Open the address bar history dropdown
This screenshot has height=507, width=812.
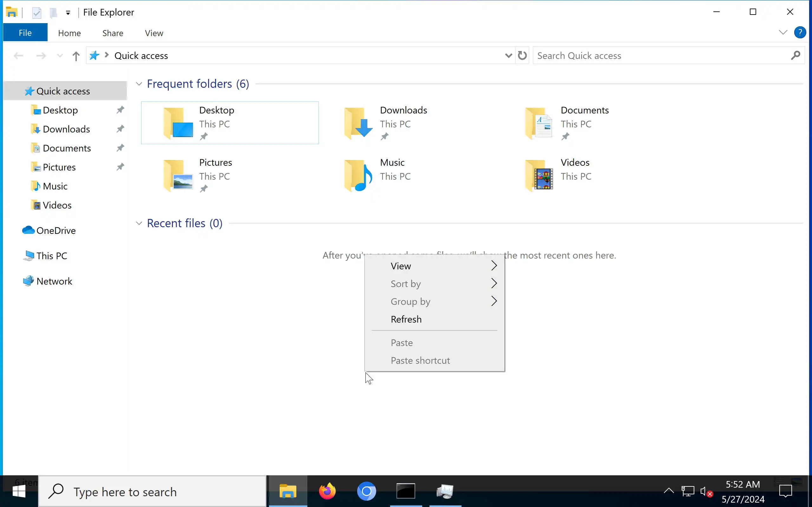click(x=508, y=56)
